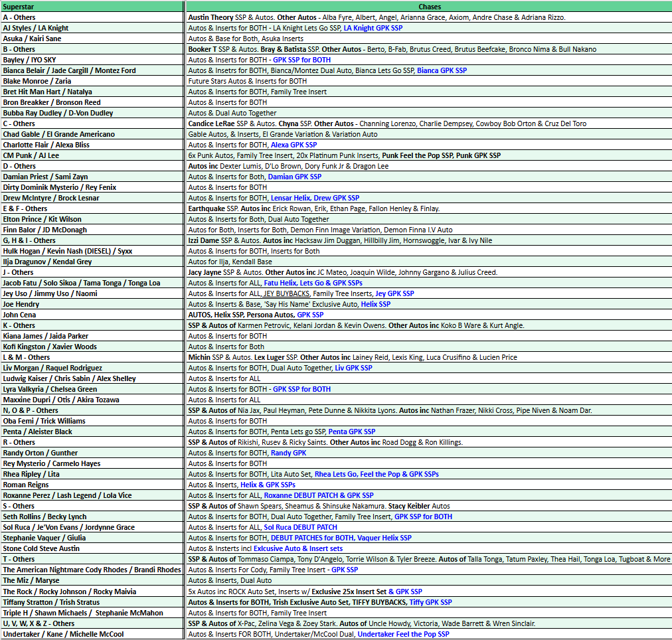Screen dimensions: 672x640
Task: Open 'Lensar Helix, Drew GPK SSP' blue text
Action: coord(315,198)
